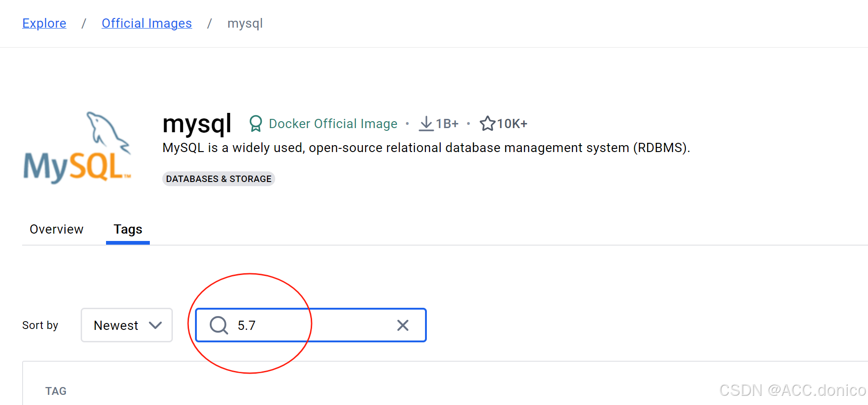Click the mysql breadcrumb text

tap(245, 23)
